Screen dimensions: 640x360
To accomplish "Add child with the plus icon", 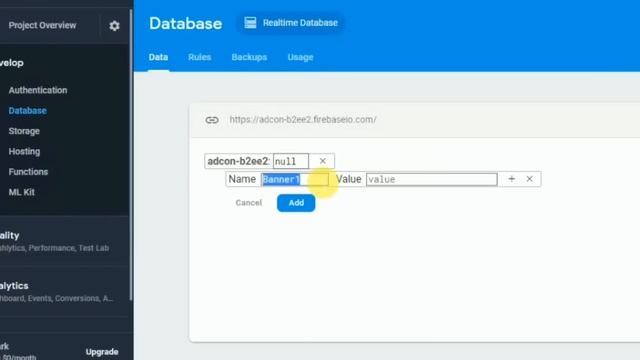I will [x=511, y=179].
